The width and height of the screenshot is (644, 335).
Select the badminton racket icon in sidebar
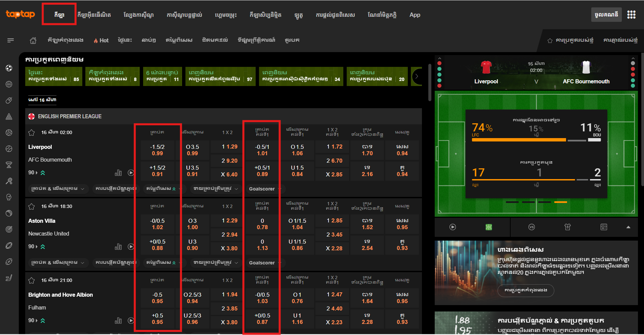point(9,181)
